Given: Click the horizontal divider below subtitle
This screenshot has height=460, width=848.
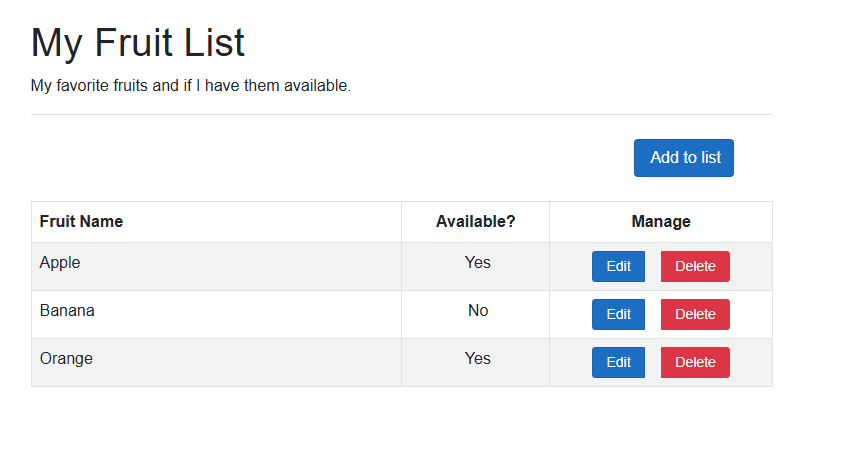Looking at the screenshot, I should point(400,114).
